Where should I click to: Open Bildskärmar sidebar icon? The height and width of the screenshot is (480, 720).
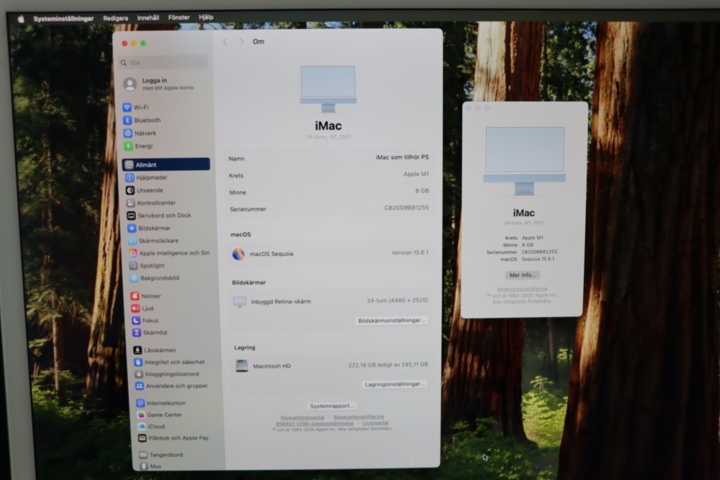pyautogui.click(x=132, y=228)
